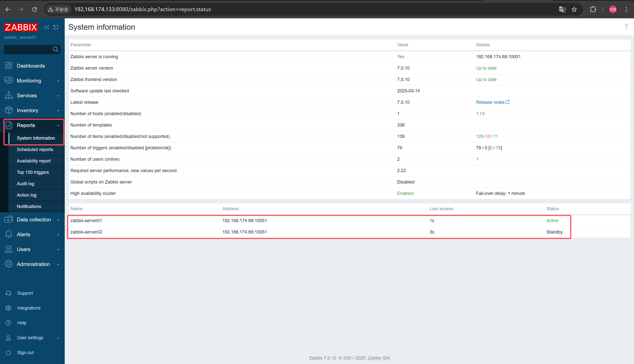Click the insecure site warning badge
This screenshot has width=634, height=364.
pyautogui.click(x=58, y=9)
